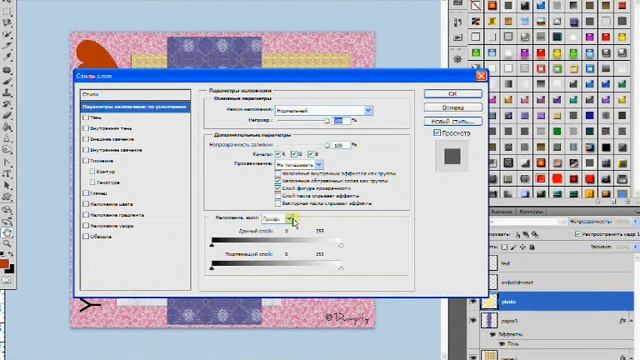Viewport: 640px width, 360px height.
Task: Open the 'Наложить, если' channel dropdown
Action: pyautogui.click(x=278, y=219)
